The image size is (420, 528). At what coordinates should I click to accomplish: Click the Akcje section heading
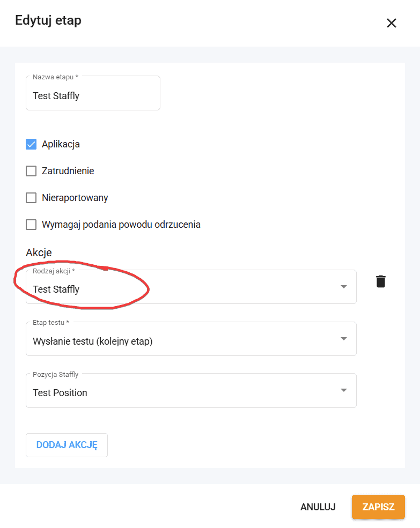pos(39,252)
